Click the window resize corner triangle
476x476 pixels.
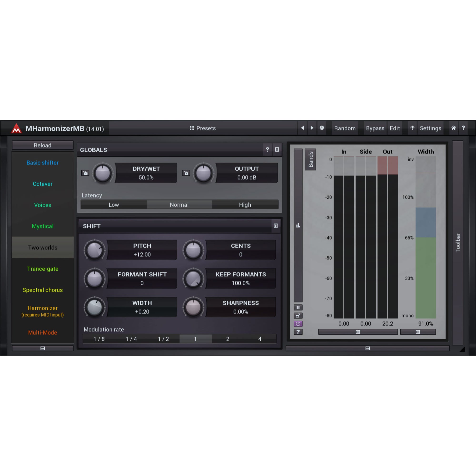coord(462,349)
